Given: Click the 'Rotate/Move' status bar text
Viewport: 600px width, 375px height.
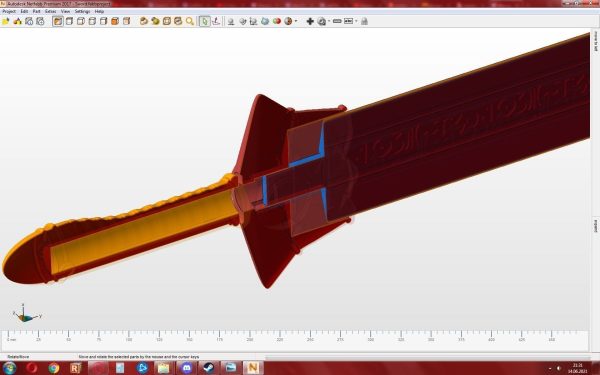Looking at the screenshot, I should pyautogui.click(x=18, y=357).
